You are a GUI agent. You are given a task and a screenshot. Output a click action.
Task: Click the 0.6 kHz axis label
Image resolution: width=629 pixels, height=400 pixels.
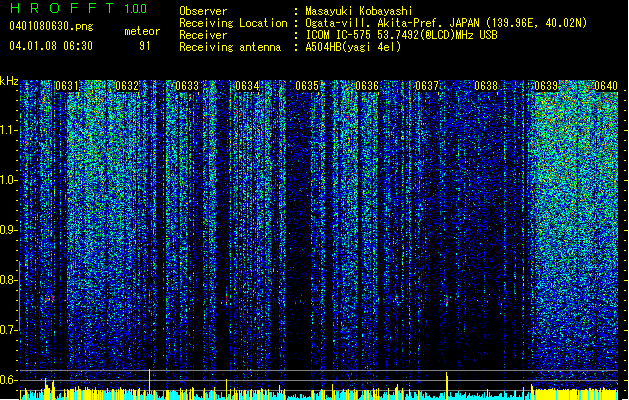[9, 380]
